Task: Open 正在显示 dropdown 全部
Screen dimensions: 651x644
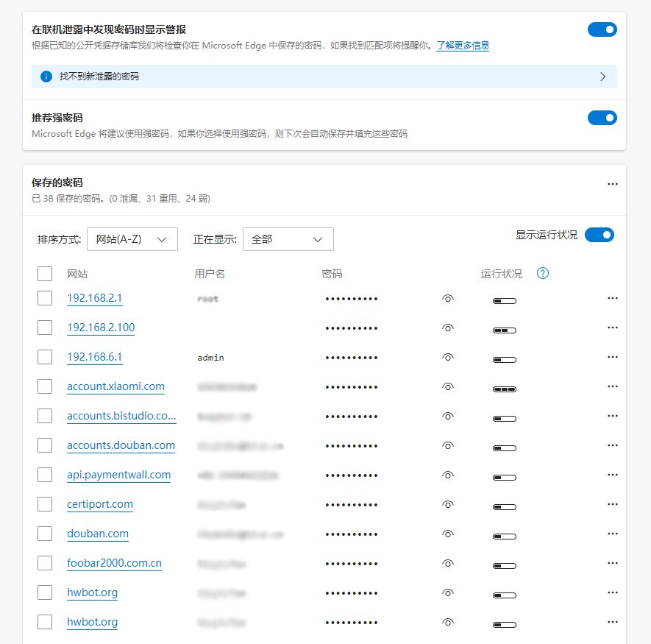Action: tap(288, 239)
